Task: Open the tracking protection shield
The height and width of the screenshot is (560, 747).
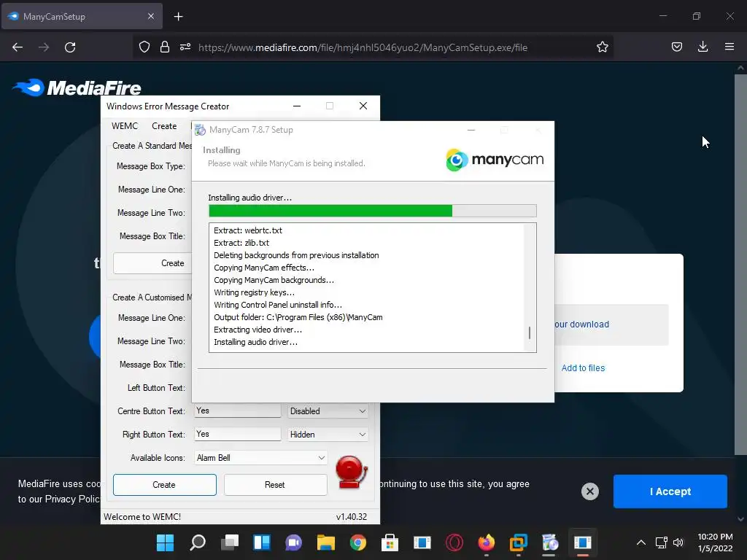Action: pyautogui.click(x=144, y=47)
